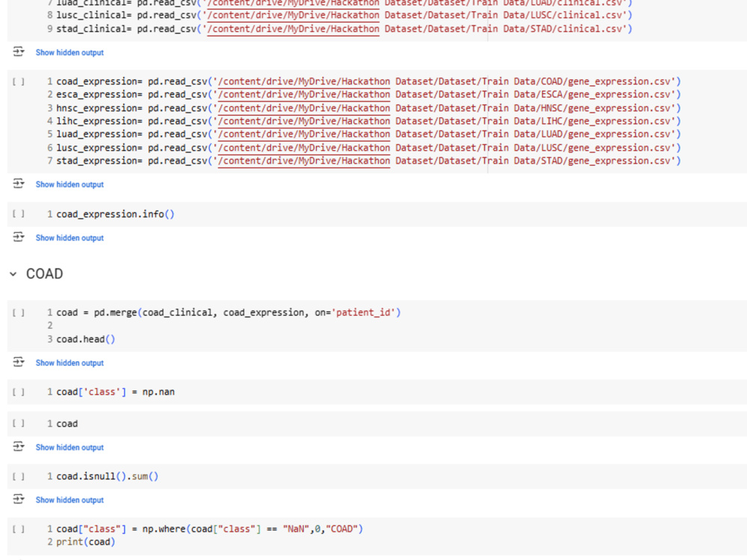
Task: Show hidden output below coad_expression.info()
Action: (x=69, y=237)
